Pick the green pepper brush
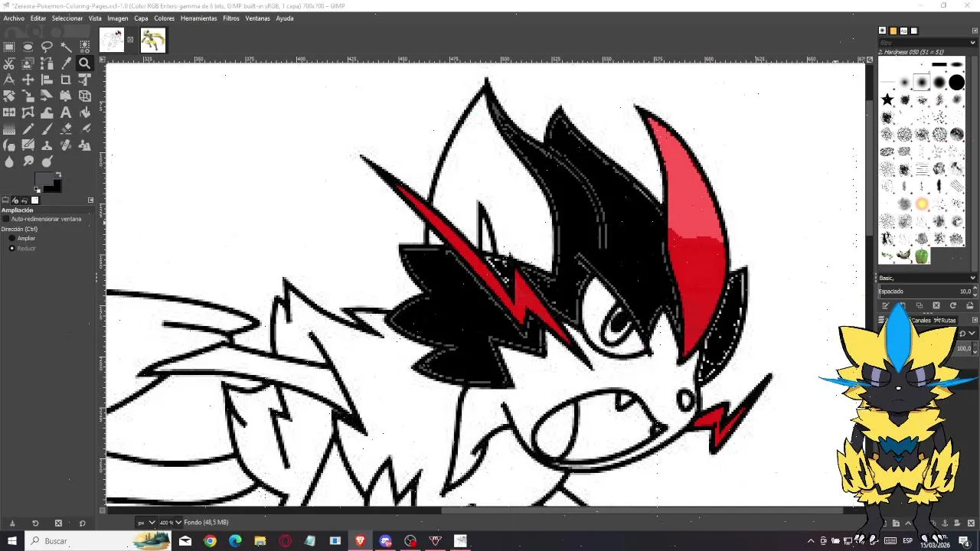 (922, 256)
